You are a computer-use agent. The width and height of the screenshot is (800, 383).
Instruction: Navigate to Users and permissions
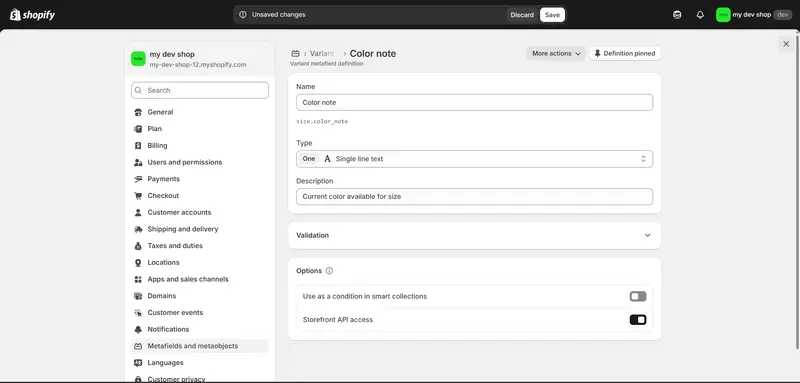click(x=199, y=162)
